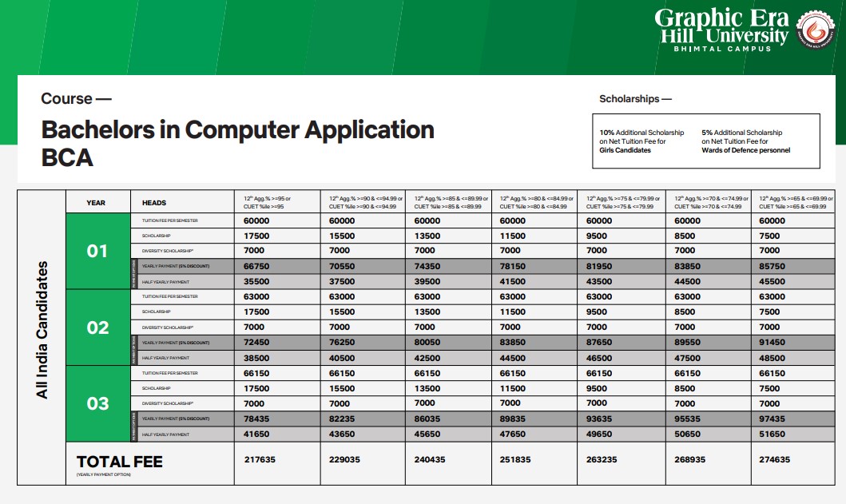Select year 02 yearly payment 87650
The height and width of the screenshot is (504, 846).
click(x=599, y=342)
